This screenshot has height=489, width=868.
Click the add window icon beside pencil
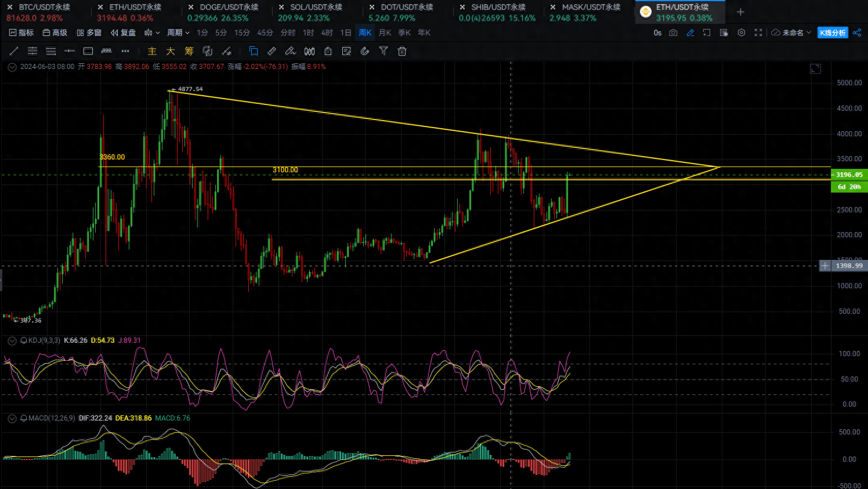click(x=707, y=32)
